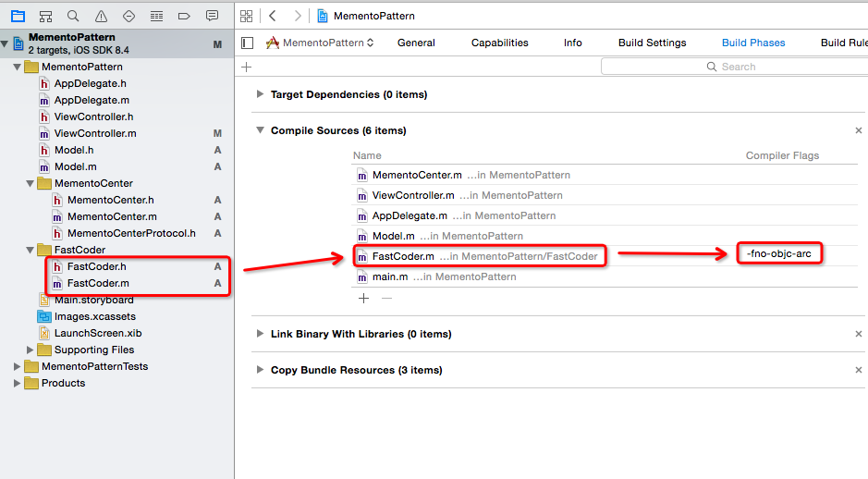Collapse the MementoCenter group

point(31,183)
